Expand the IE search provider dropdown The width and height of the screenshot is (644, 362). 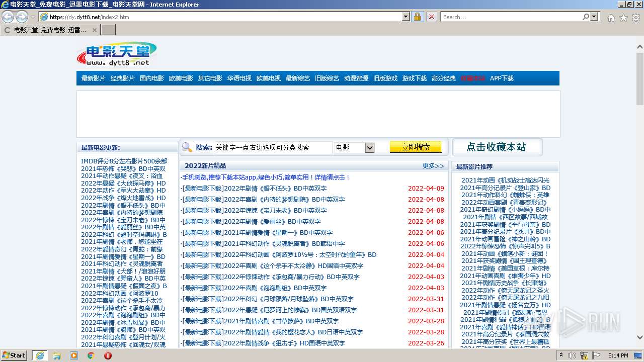[x=594, y=17]
